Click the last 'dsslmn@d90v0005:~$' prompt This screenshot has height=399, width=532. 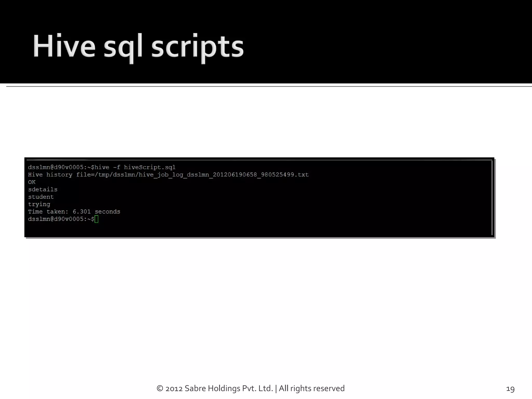[x=61, y=219]
